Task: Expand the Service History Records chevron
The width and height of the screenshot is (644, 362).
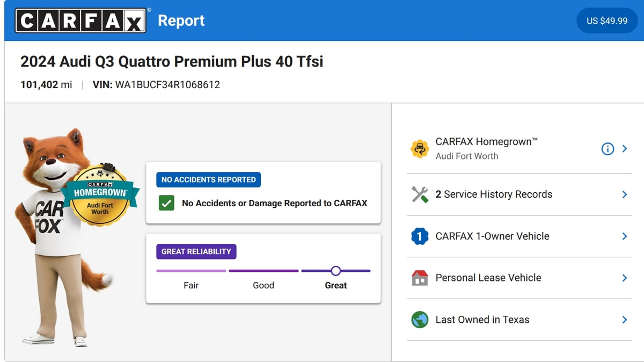Action: pyautogui.click(x=625, y=194)
